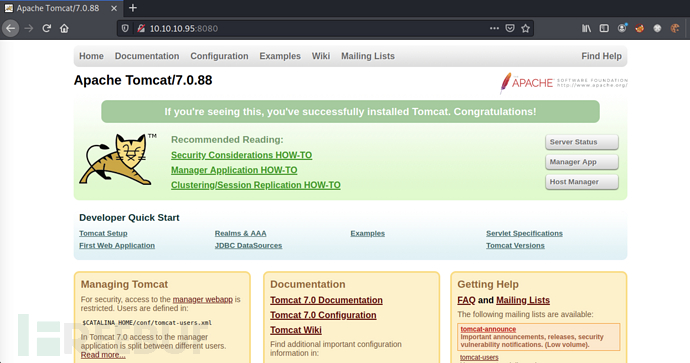Click the Apache Tomcat/7.0.88 page heading
This screenshot has width=690, height=363.
[x=143, y=81]
